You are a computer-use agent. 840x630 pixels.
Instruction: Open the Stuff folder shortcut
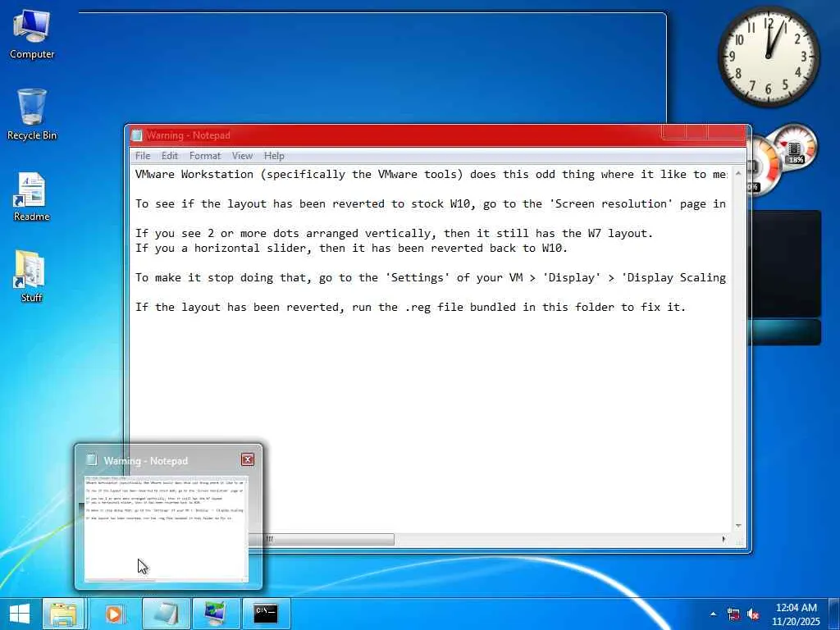click(31, 276)
